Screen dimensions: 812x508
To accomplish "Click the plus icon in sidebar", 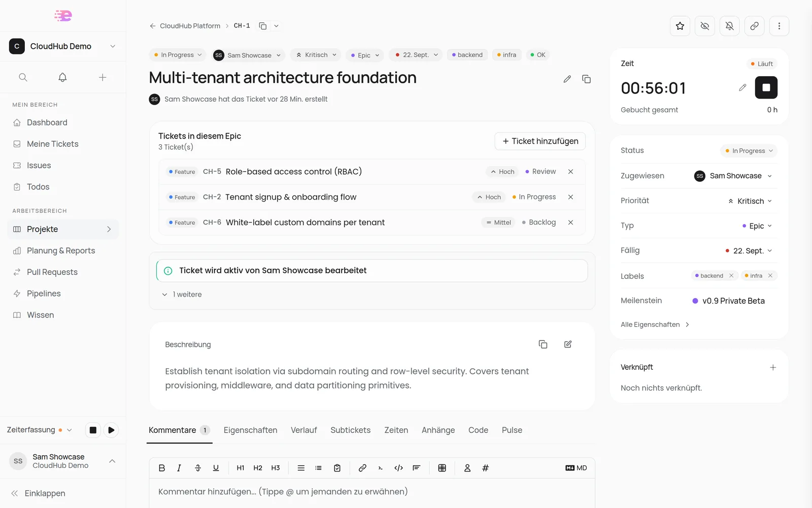I will 103,77.
